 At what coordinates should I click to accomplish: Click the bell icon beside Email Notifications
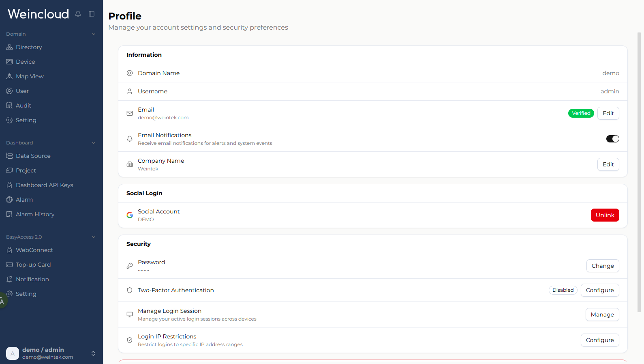pyautogui.click(x=130, y=139)
